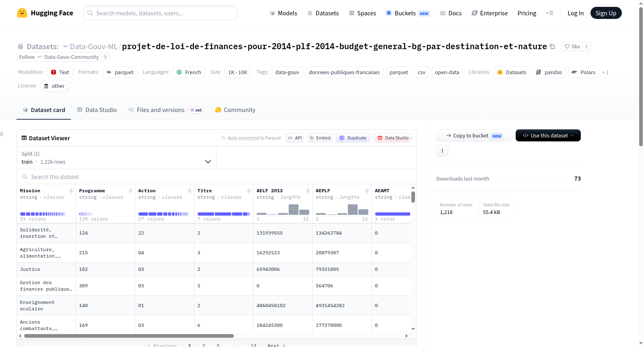This screenshot has width=644, height=347.
Task: Click the table's vertical scrollbar thumb
Action: [x=413, y=197]
